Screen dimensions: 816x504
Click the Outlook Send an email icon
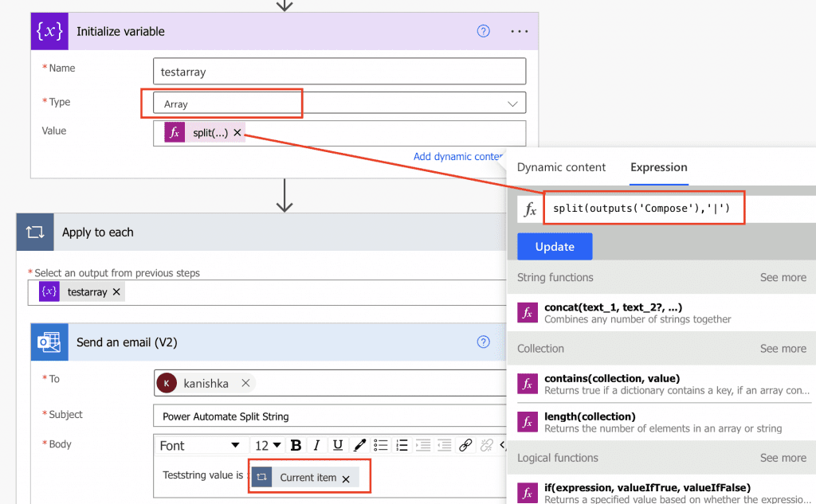coord(49,342)
